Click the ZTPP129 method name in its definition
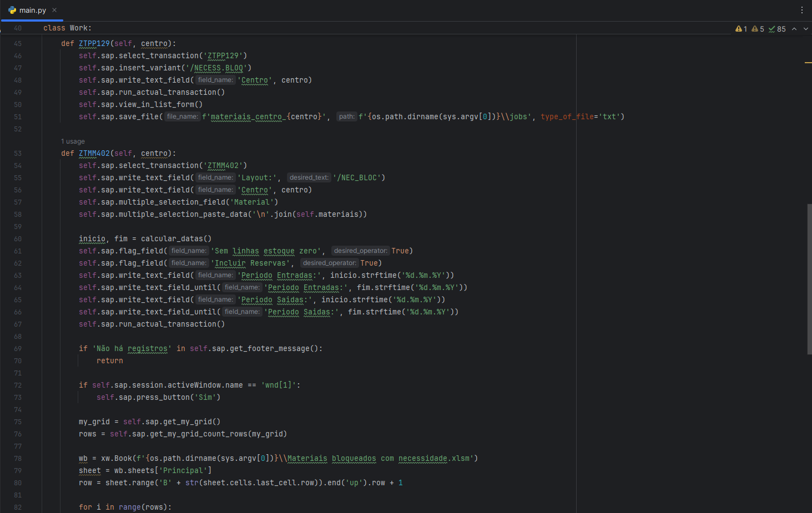This screenshot has width=812, height=513. (x=94, y=43)
